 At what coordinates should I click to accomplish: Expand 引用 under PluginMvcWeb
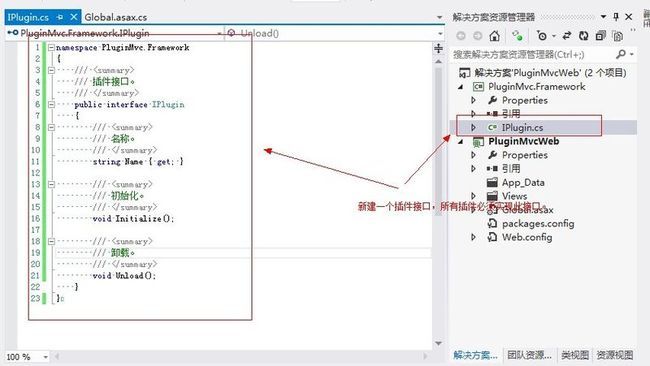(473, 168)
